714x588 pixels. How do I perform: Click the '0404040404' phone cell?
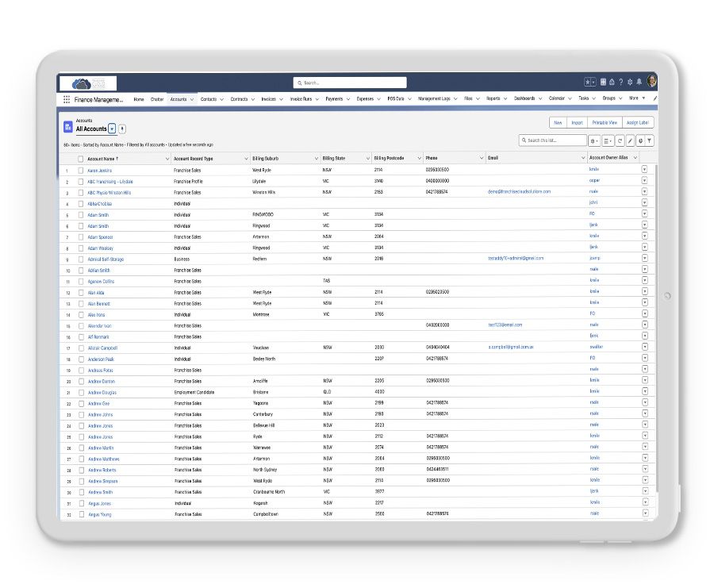point(438,347)
